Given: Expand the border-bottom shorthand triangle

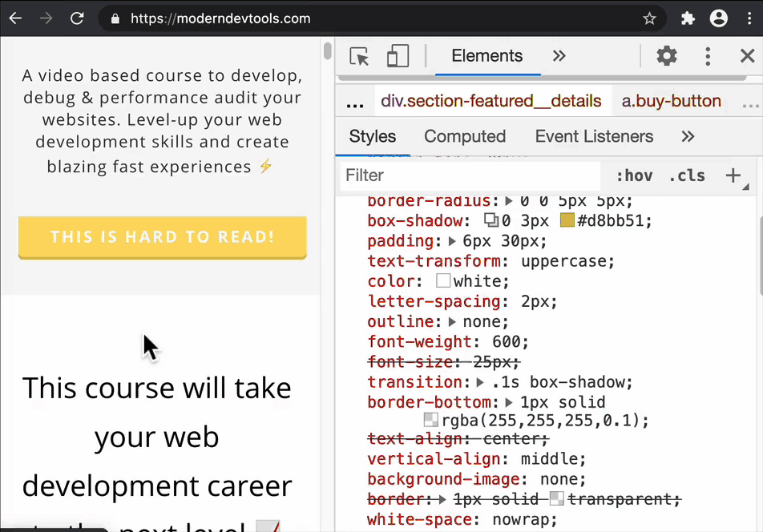Looking at the screenshot, I should click(x=509, y=402).
